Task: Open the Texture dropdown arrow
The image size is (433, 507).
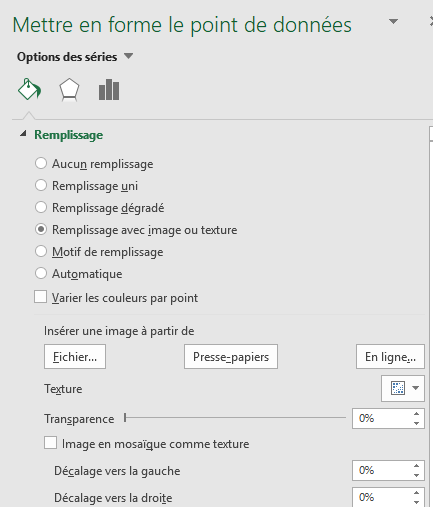Action: coord(415,388)
